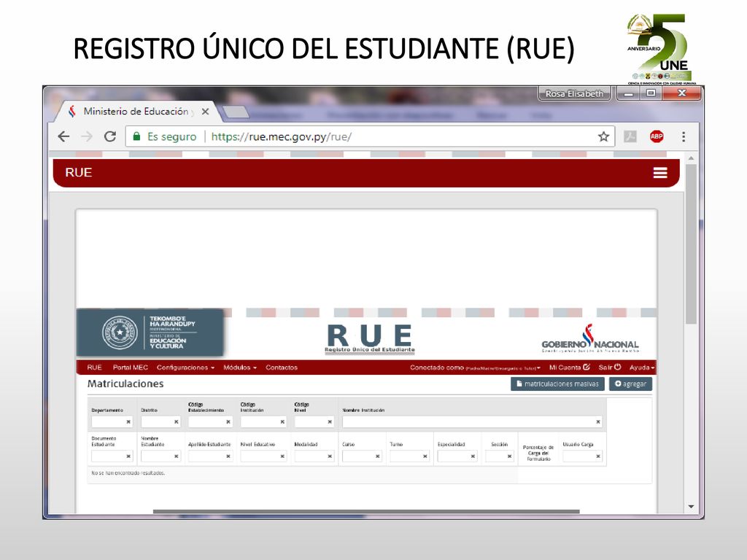Clear the Código Establecimiento filter x
Screen dimensions: 747x560
(x=228, y=422)
